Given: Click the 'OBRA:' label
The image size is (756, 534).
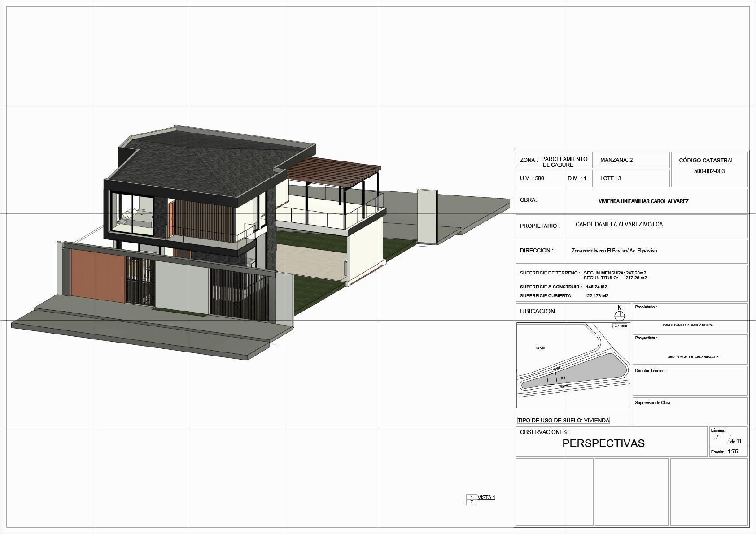Looking at the screenshot, I should (528, 200).
